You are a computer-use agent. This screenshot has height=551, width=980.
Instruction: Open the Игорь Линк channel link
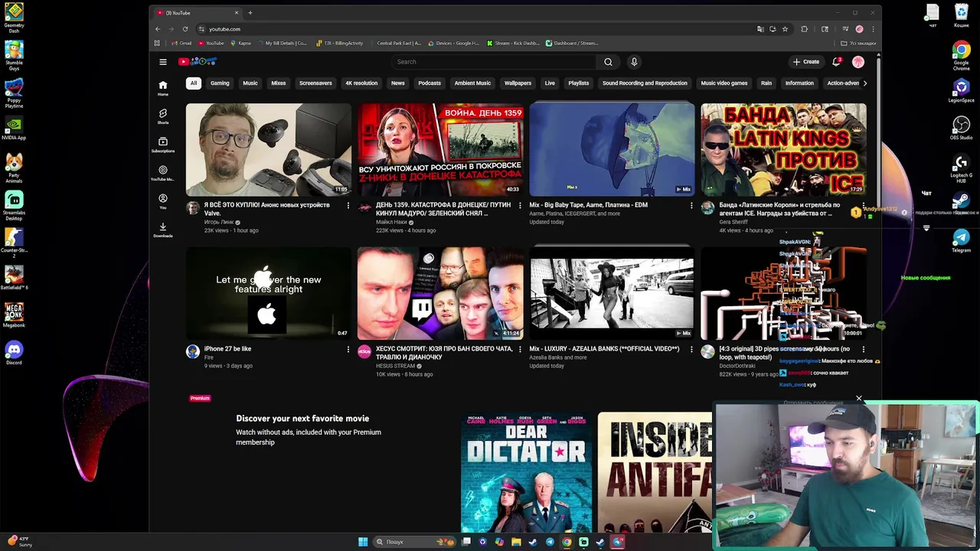tap(219, 222)
